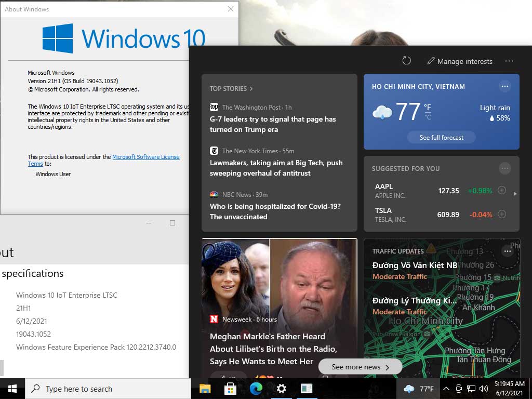Click the light rain cloud weather icon
The height and width of the screenshot is (399, 532).
click(x=382, y=112)
